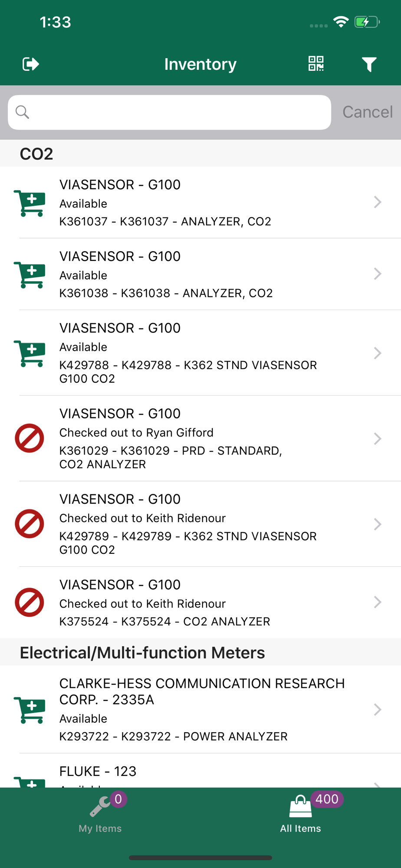Image resolution: width=401 pixels, height=868 pixels.
Task: Focus the inventory search field
Action: (x=169, y=112)
